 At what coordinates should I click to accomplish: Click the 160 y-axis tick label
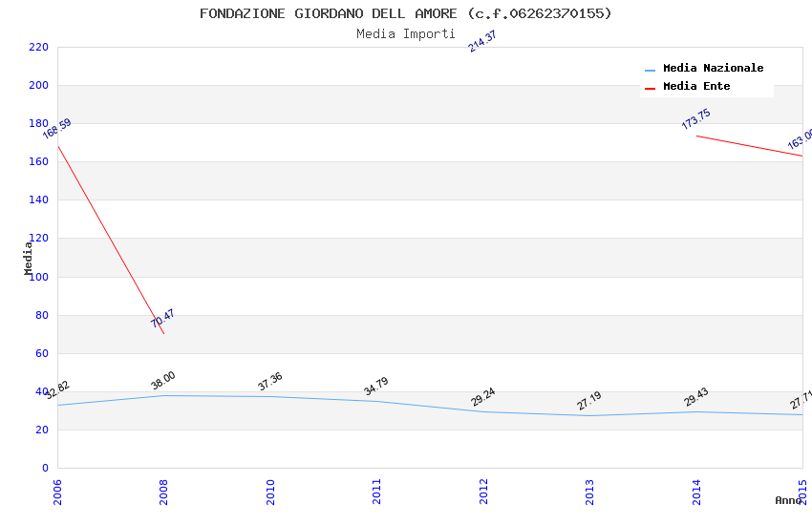pyautogui.click(x=39, y=162)
